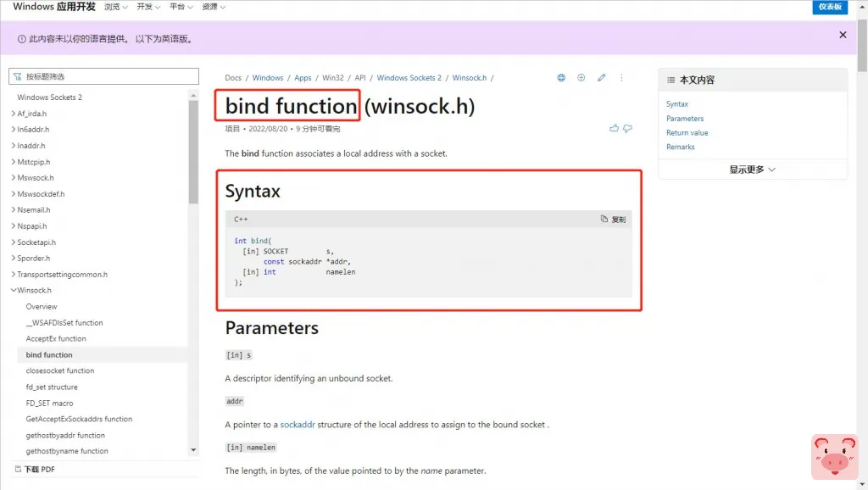
Task: Open Overview under Winsock.h
Action: (x=41, y=307)
